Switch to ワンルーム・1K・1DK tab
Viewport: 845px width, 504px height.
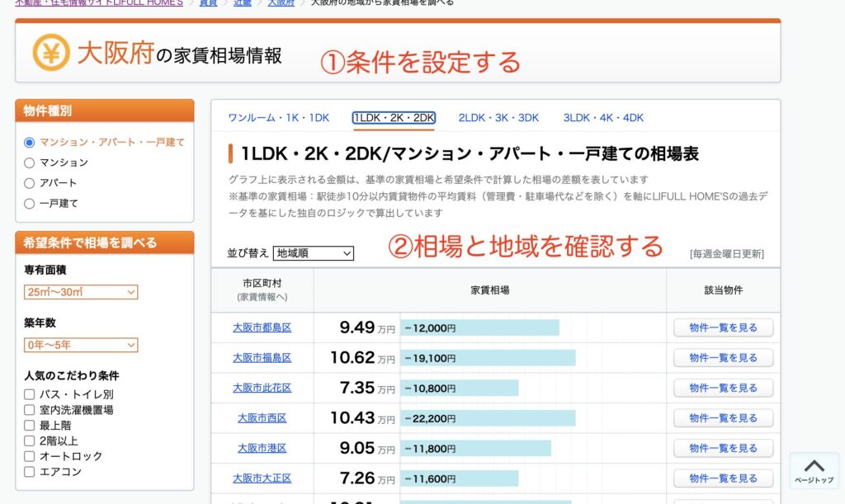[278, 118]
